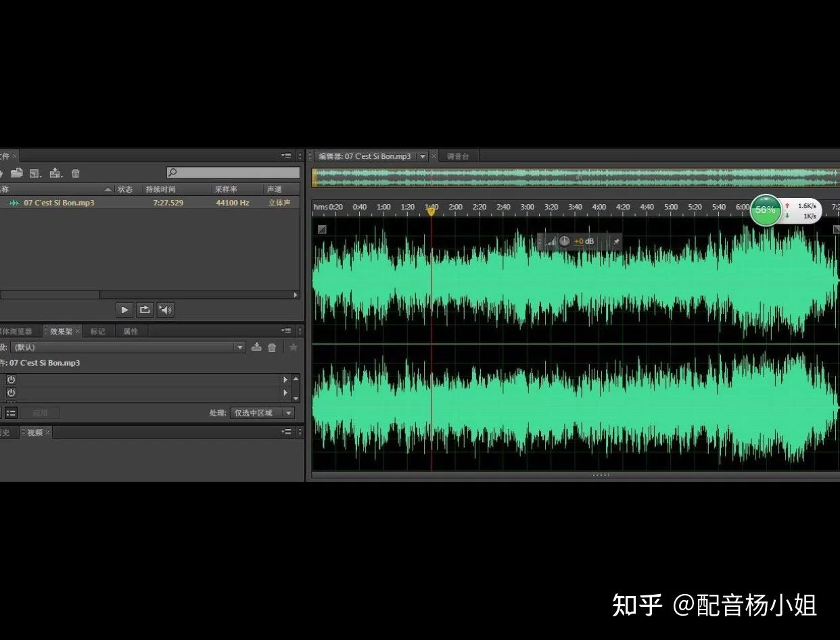Viewport: 840px width, 640px height.
Task: Switch to the 调音台 mixer tab
Action: click(458, 156)
